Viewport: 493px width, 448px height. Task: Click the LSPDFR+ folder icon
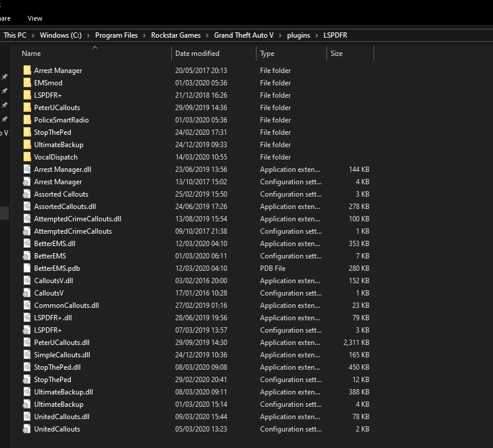(27, 95)
